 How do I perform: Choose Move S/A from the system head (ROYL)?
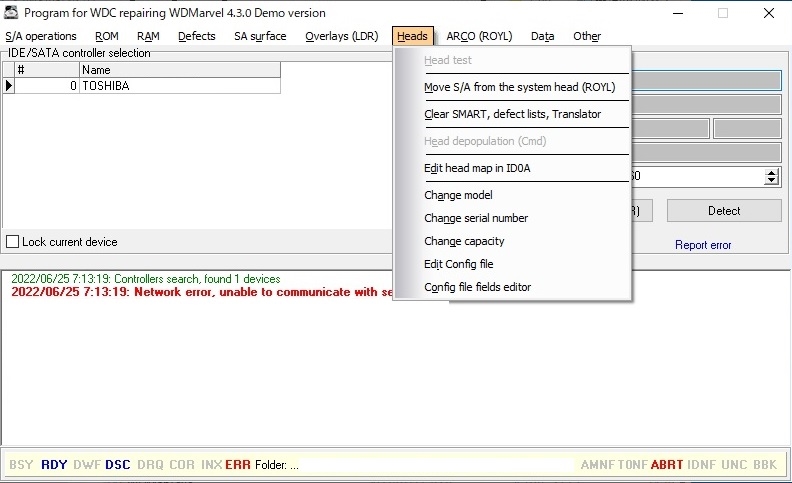(520, 87)
